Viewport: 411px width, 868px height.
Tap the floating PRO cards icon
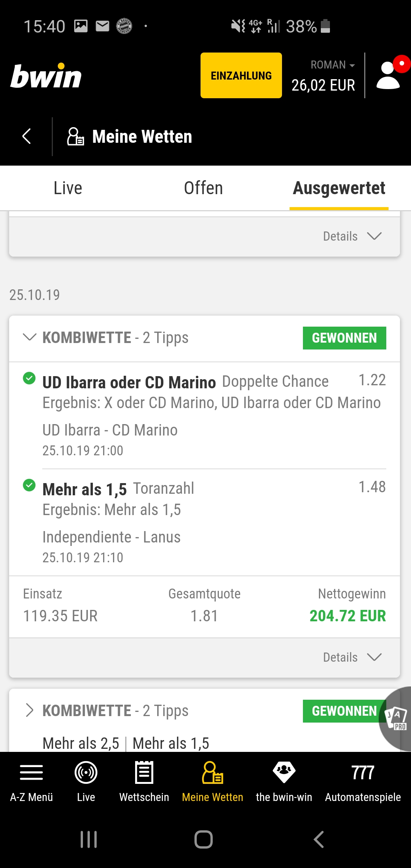click(396, 719)
